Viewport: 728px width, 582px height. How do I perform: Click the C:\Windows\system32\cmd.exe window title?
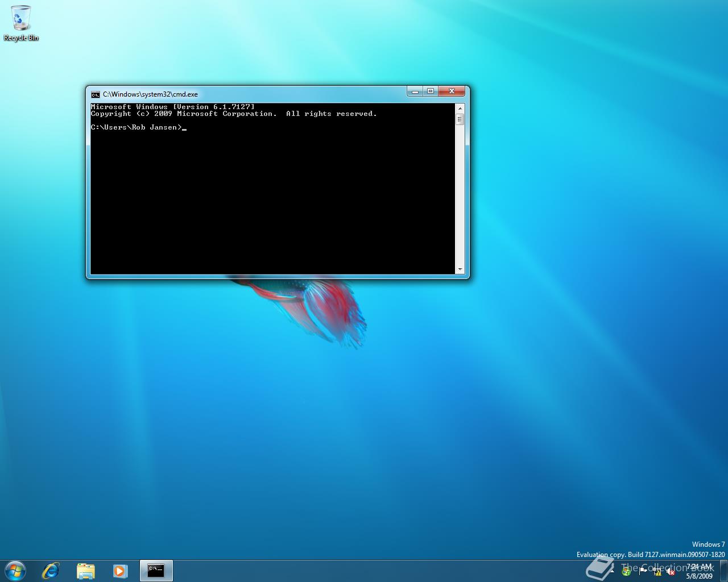point(151,94)
